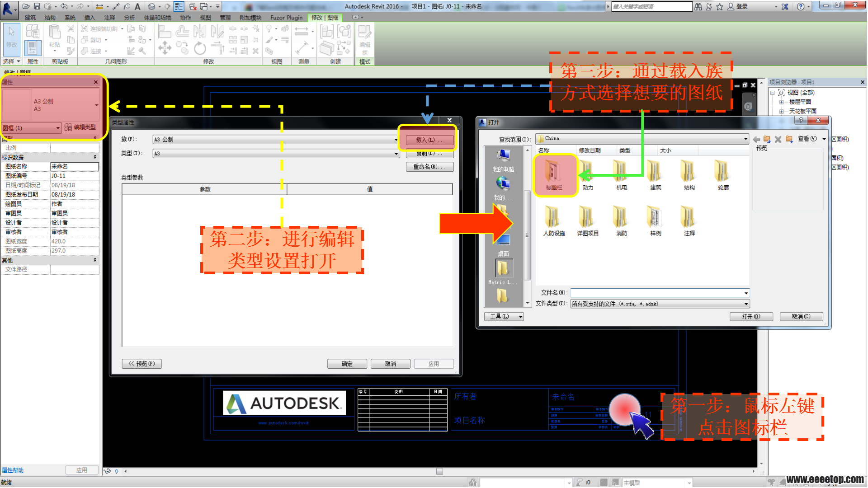Open default 3D view house icon

click(x=151, y=6)
